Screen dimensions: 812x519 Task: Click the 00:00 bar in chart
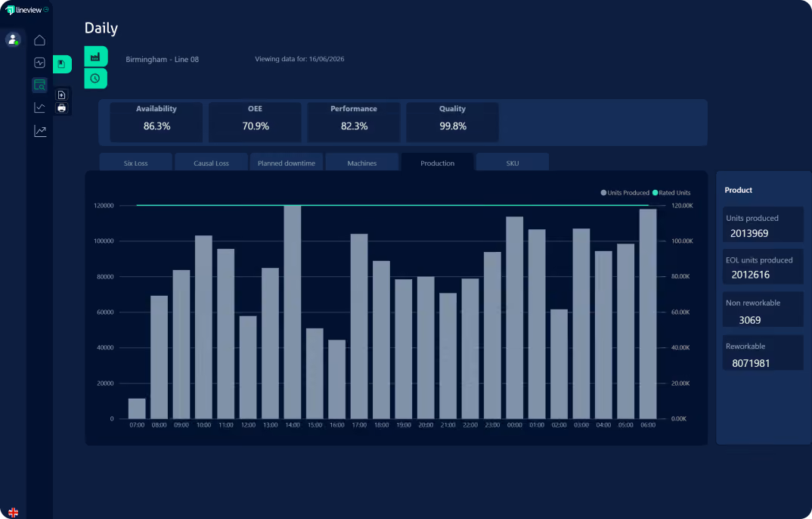coord(515,318)
